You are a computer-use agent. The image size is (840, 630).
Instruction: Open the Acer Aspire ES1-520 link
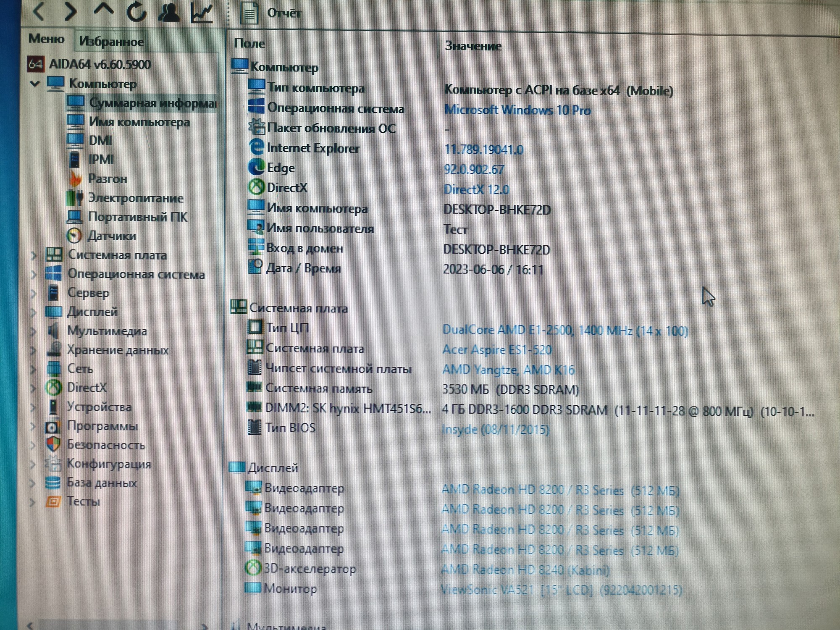tap(497, 349)
